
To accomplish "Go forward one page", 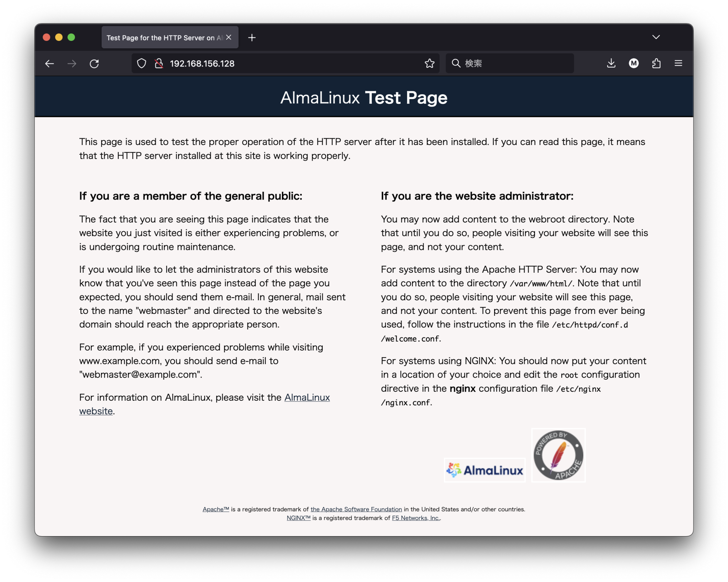I will (x=72, y=63).
